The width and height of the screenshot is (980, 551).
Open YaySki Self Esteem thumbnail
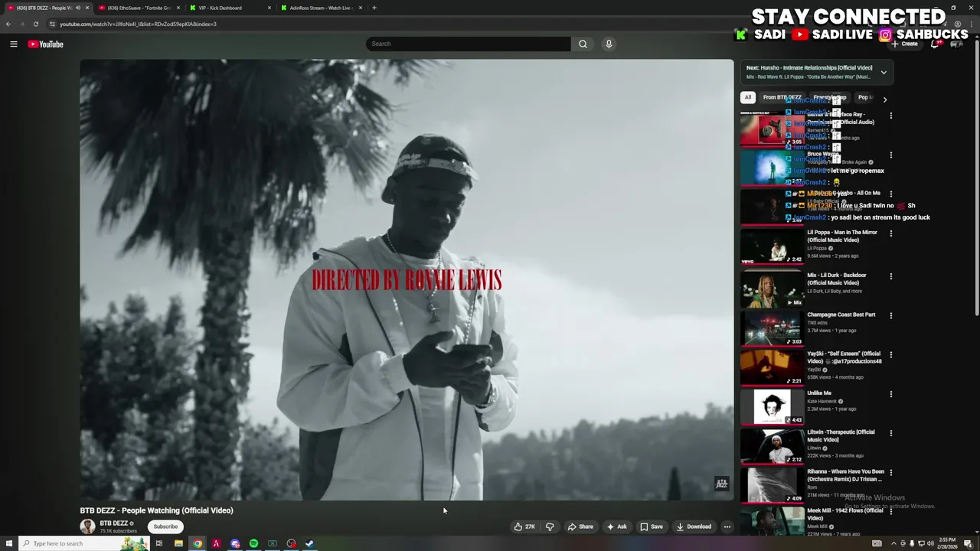point(772,367)
